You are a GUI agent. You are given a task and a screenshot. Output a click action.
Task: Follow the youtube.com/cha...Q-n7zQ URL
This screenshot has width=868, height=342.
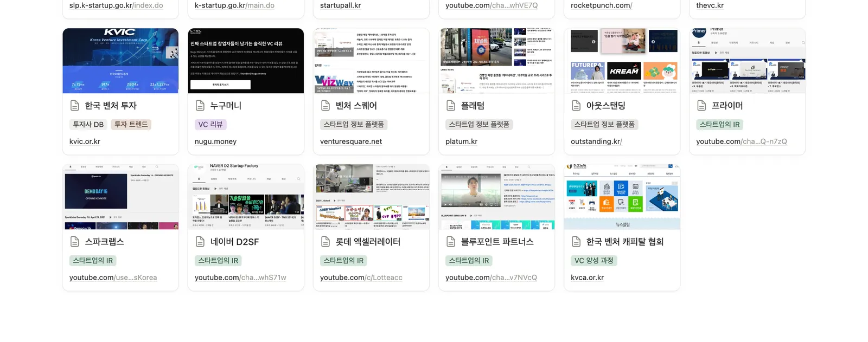pos(742,141)
